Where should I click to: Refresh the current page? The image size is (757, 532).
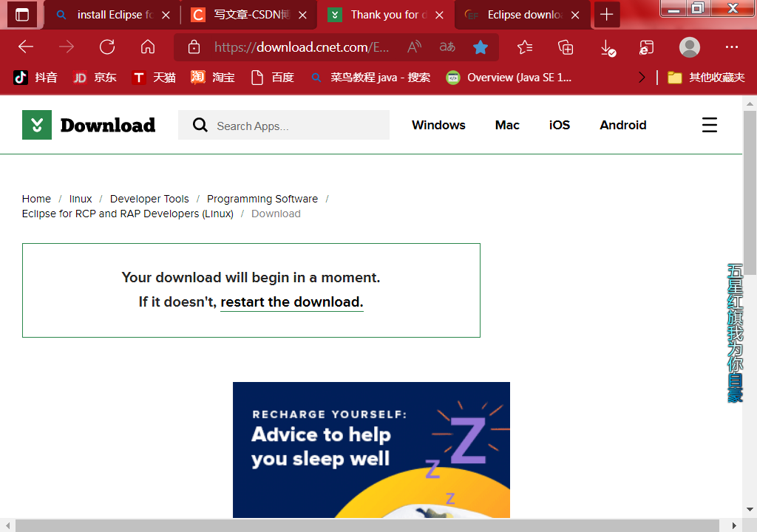pyautogui.click(x=107, y=47)
